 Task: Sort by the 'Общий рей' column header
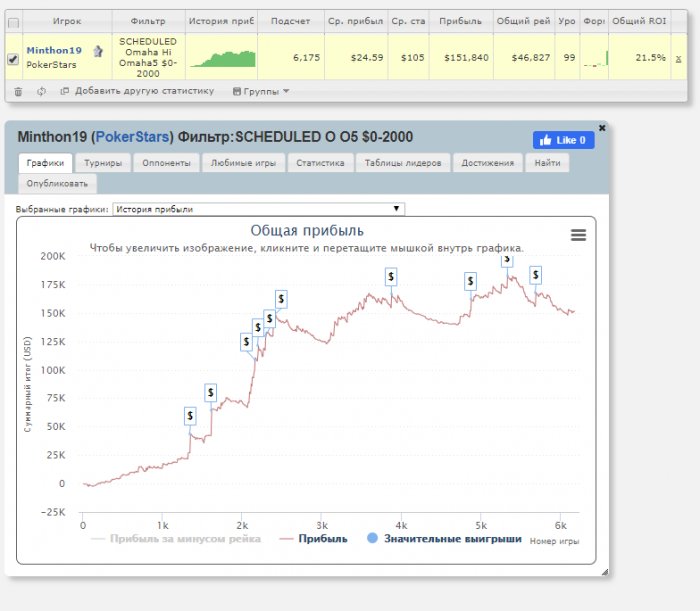(524, 21)
